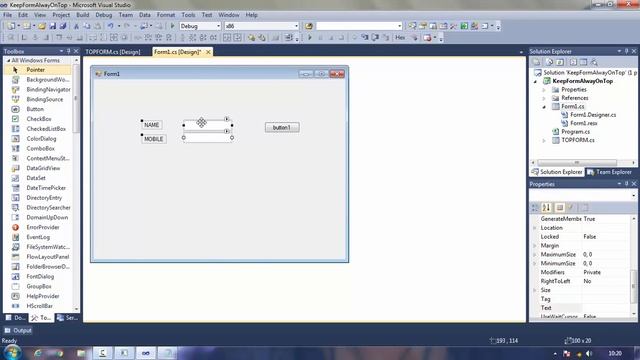
Task: Close the Form1.cs [Design] tab
Action: (208, 52)
